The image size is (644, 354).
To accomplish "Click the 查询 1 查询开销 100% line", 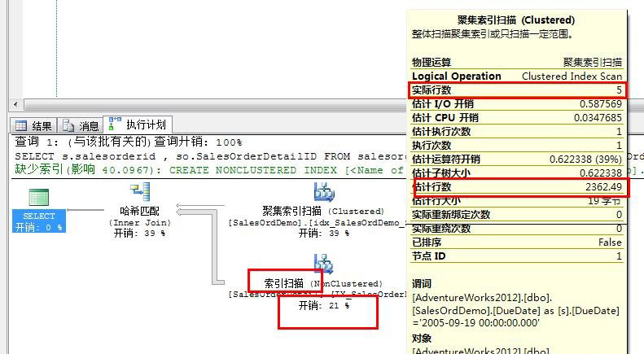I will (128, 142).
